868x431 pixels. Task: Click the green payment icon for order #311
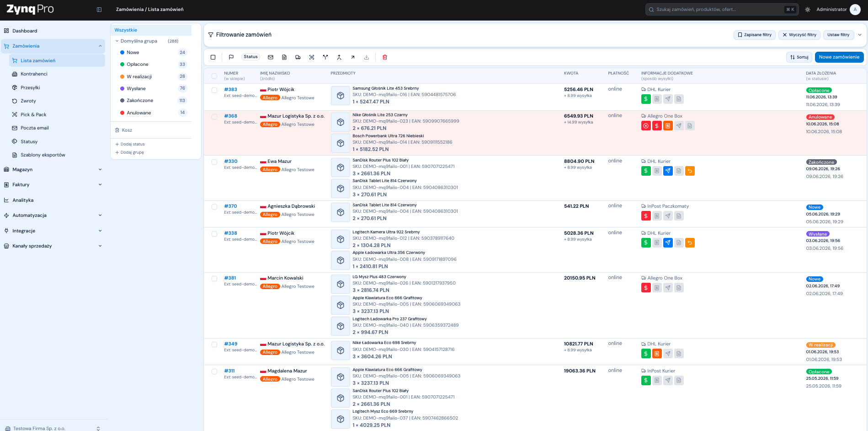[x=646, y=381]
